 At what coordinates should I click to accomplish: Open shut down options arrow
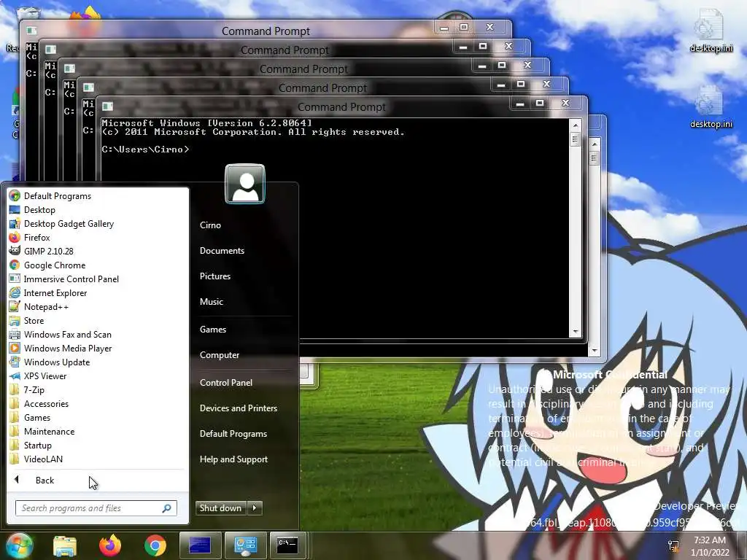tap(255, 508)
